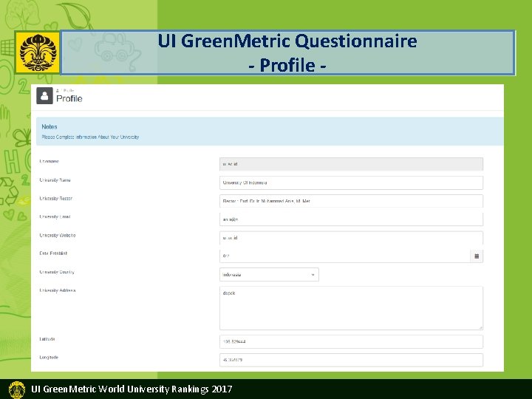Open the University Country dropdown
The width and height of the screenshot is (532, 399).
(269, 274)
